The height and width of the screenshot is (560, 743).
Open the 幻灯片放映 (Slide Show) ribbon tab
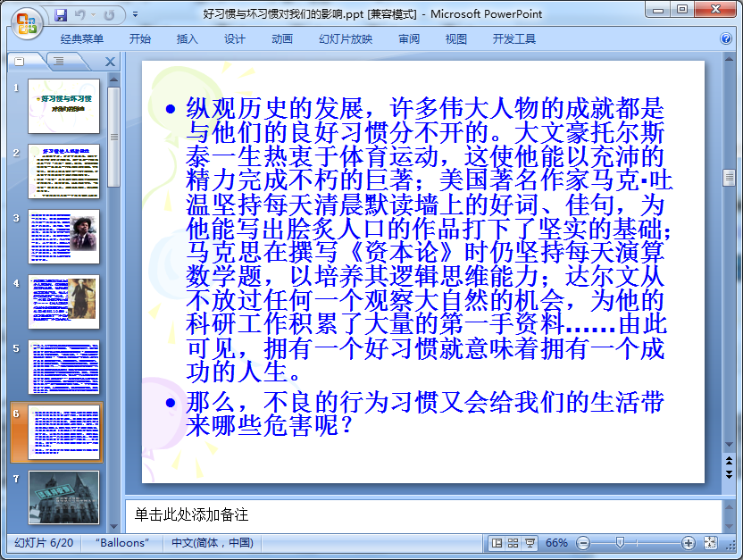[x=346, y=38]
